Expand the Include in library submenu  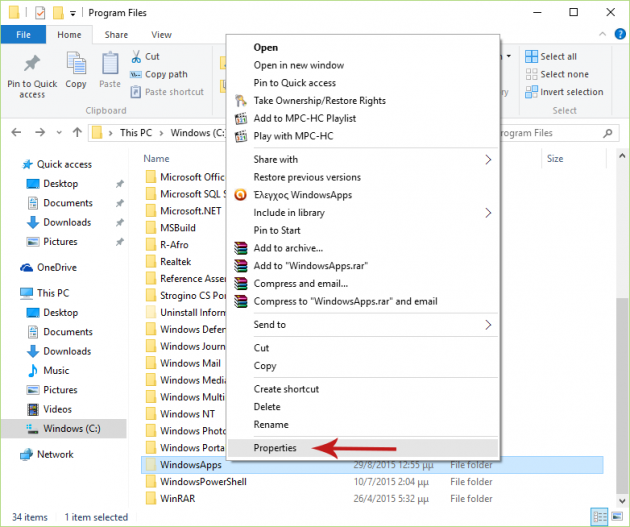click(x=364, y=212)
